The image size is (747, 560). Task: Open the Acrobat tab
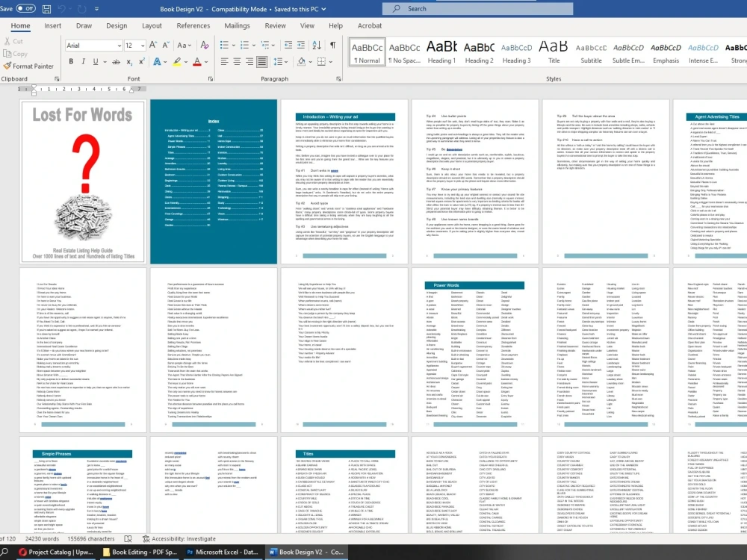[x=370, y=25]
